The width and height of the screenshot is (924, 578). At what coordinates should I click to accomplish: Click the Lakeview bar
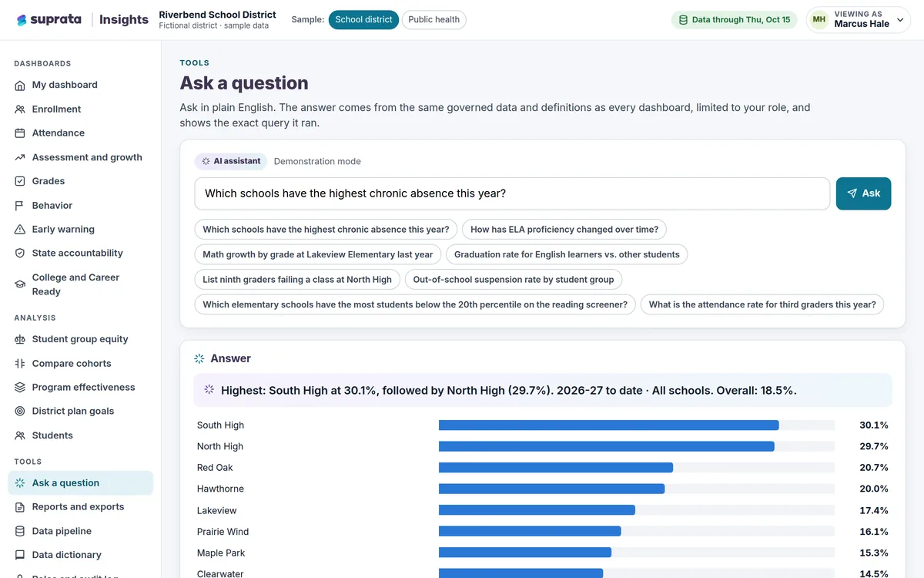pos(537,510)
